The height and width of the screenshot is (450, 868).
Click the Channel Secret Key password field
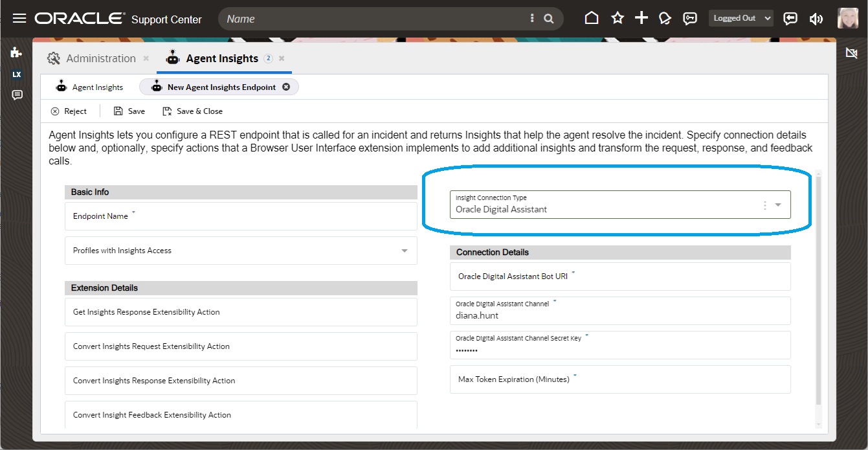click(x=620, y=345)
